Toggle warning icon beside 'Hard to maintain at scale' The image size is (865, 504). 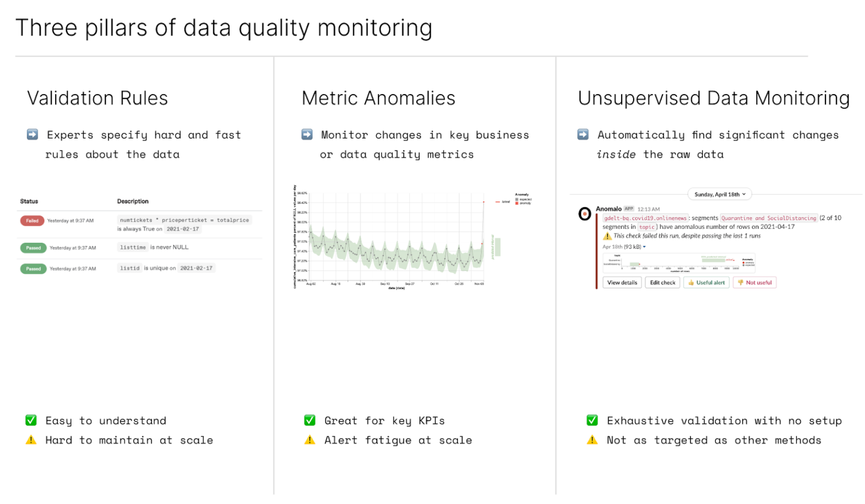click(31, 440)
